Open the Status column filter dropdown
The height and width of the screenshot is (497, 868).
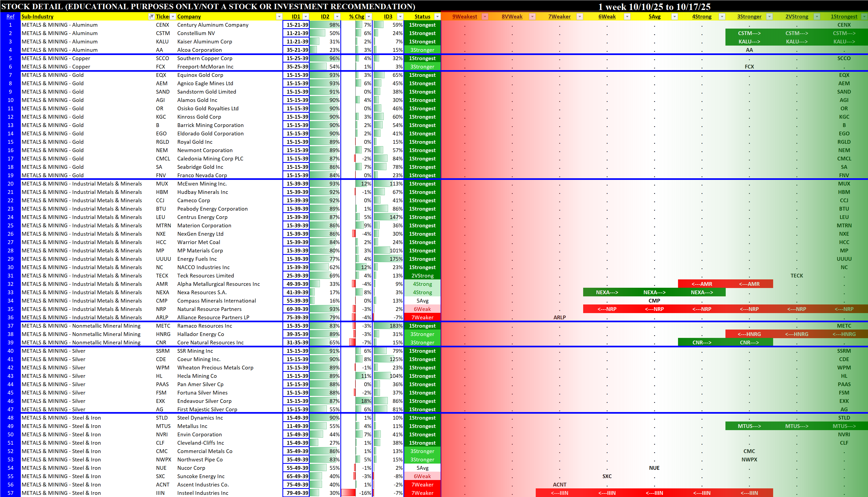(x=438, y=16)
